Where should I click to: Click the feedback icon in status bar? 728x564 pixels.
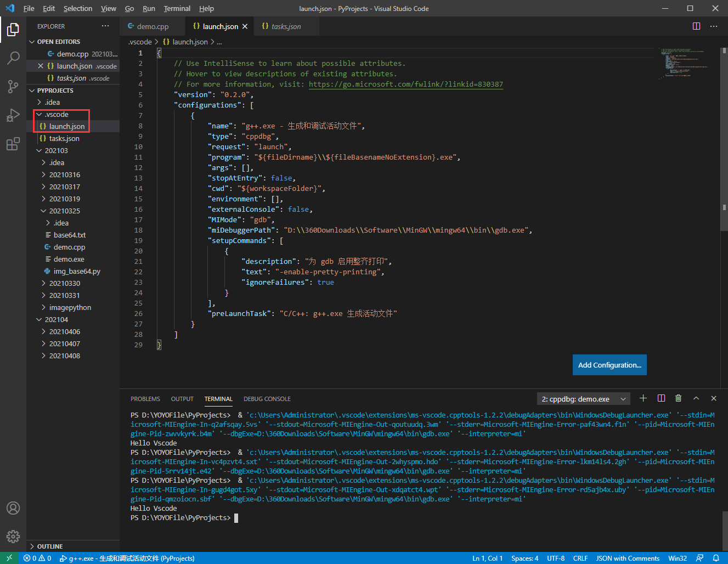tap(699, 558)
